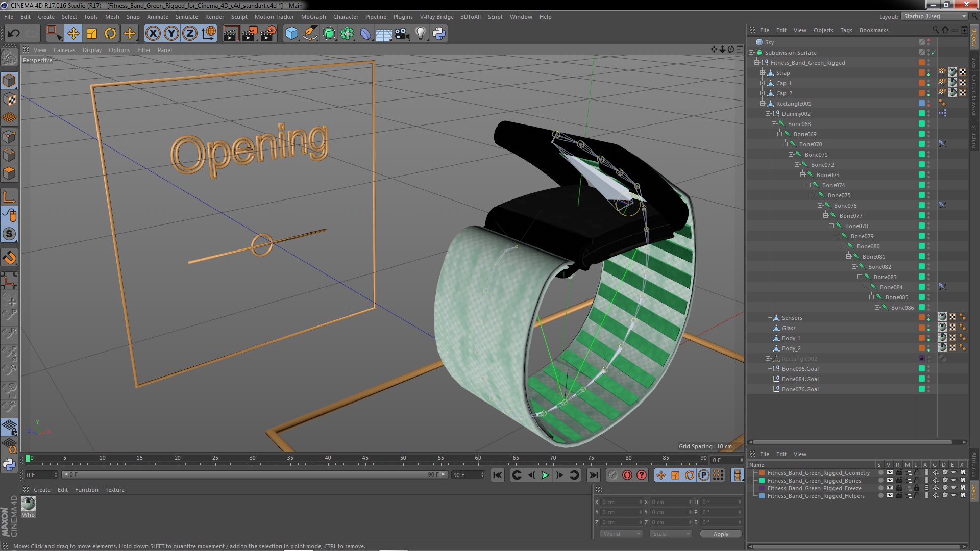Image resolution: width=980 pixels, height=551 pixels.
Task: Toggle Sky object visibility dots
Action: pyautogui.click(x=929, y=42)
